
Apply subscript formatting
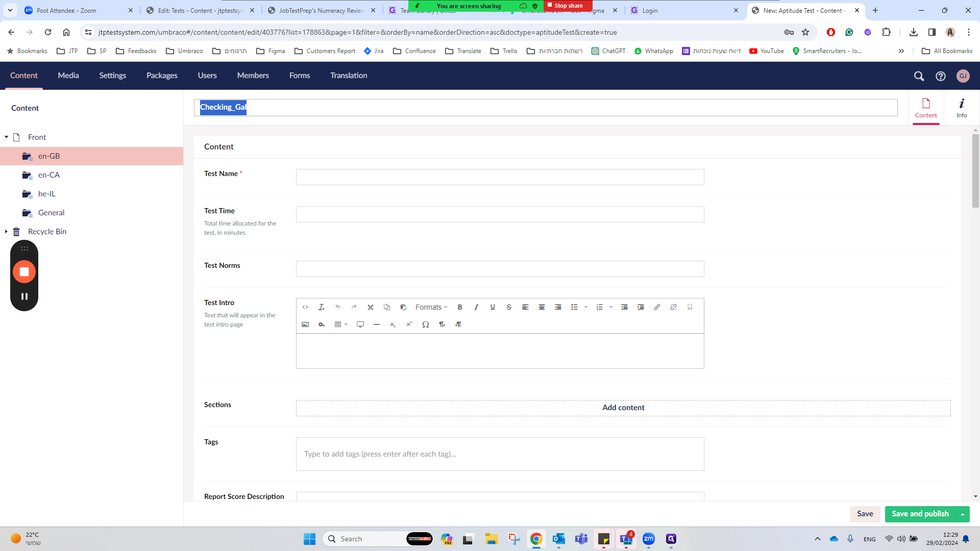point(393,324)
